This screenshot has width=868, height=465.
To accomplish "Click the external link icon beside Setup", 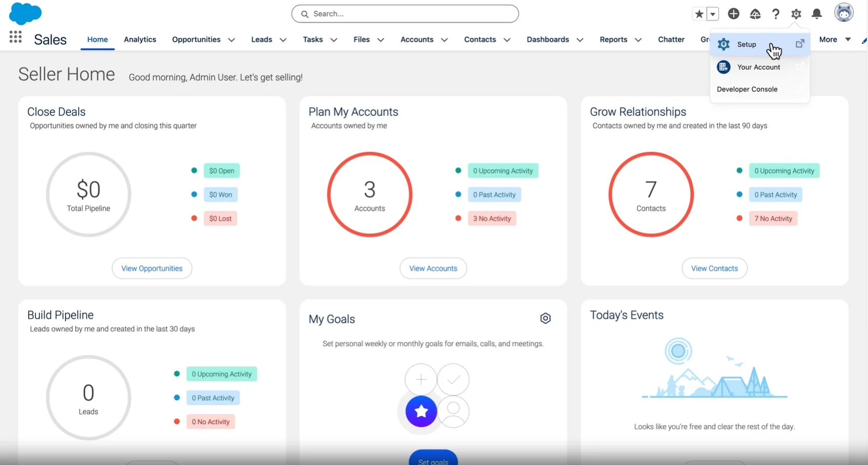I will pos(800,44).
